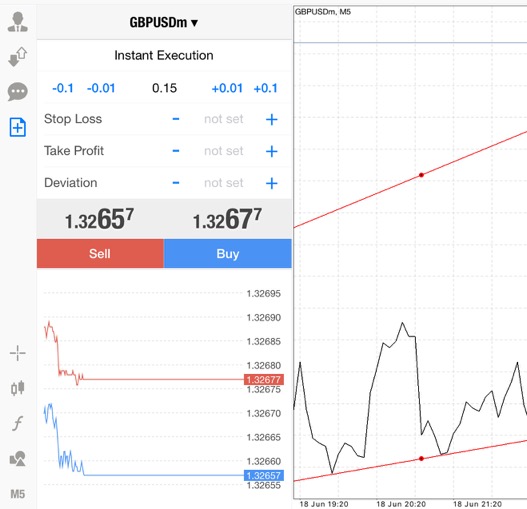Click the 1.32695 price scale label

click(x=264, y=293)
